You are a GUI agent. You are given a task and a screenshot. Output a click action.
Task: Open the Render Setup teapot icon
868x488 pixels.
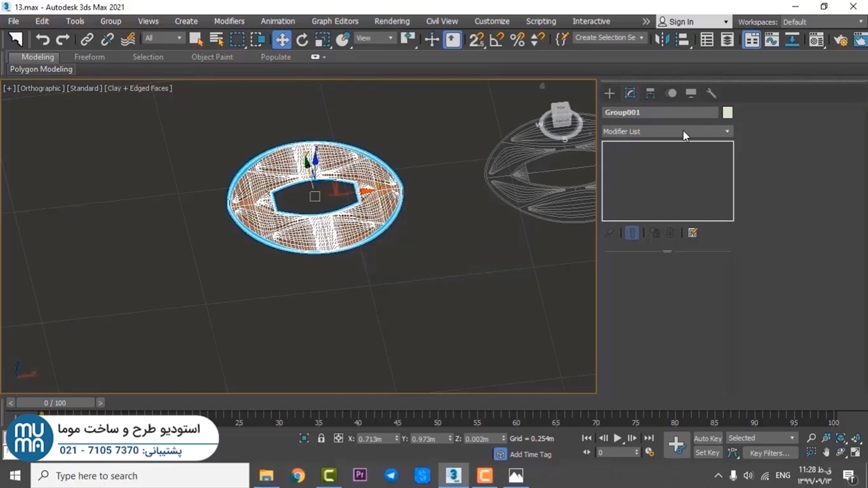841,40
